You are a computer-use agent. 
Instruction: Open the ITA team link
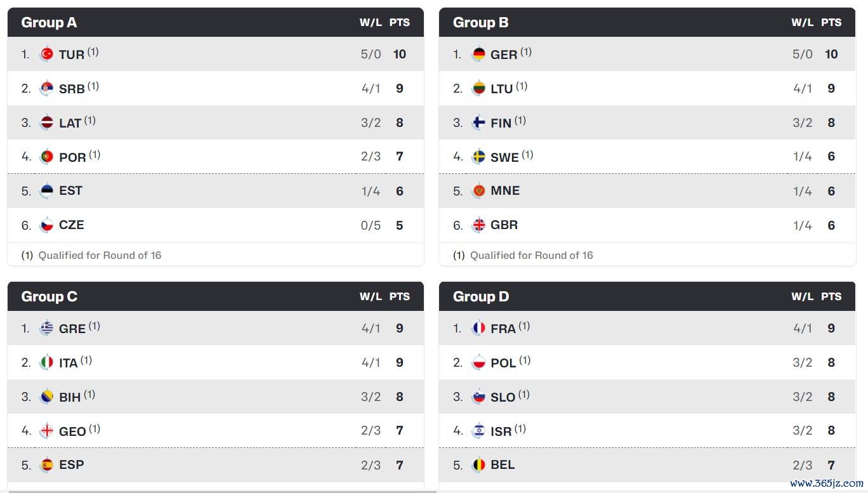pos(68,363)
